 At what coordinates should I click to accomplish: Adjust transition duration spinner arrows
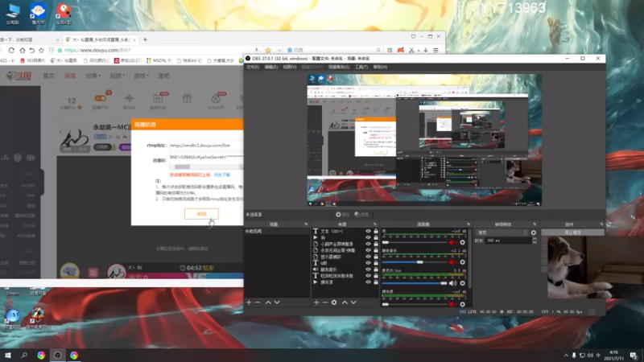pos(535,241)
